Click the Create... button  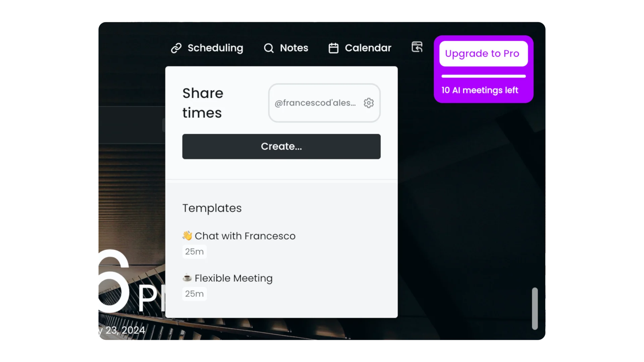(x=281, y=146)
